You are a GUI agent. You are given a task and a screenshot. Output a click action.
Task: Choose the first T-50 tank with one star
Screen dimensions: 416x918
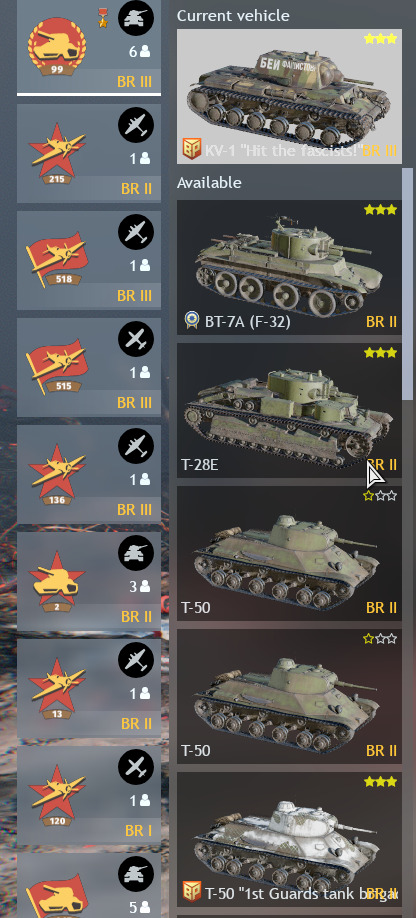pos(290,553)
